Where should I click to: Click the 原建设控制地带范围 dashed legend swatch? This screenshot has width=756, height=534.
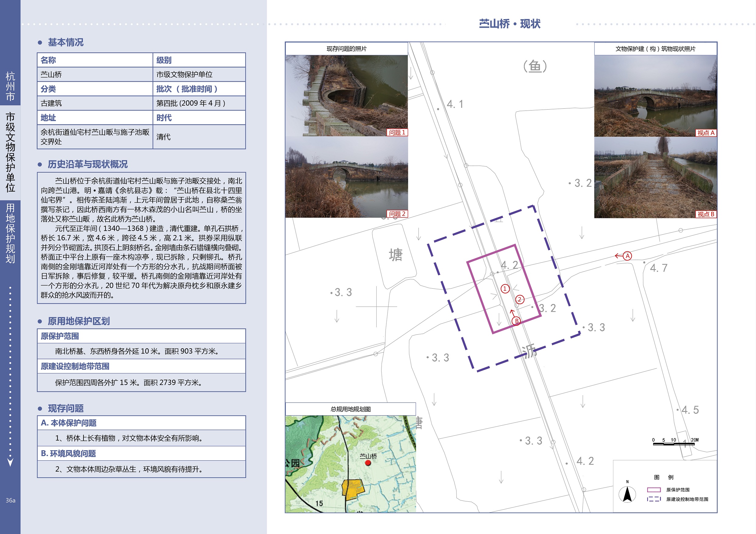pyautogui.click(x=654, y=499)
